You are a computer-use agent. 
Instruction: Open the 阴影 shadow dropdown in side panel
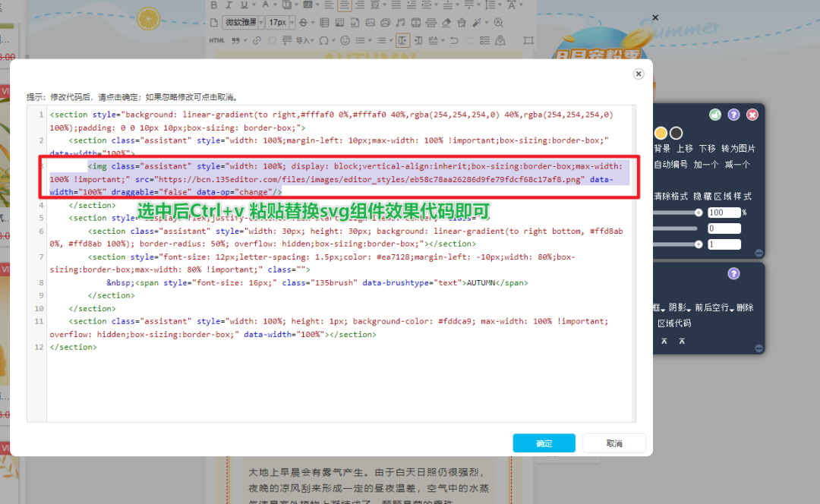click(680, 307)
